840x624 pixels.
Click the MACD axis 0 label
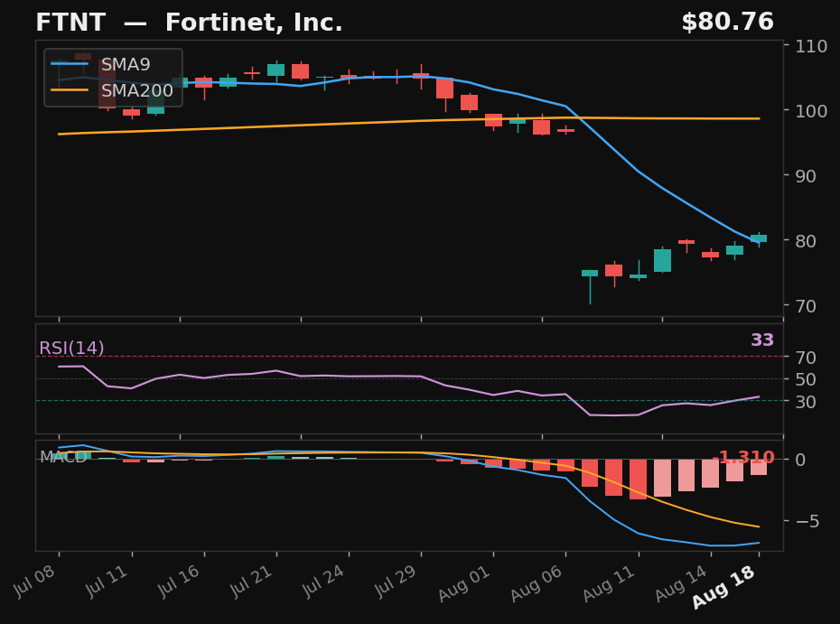pyautogui.click(x=800, y=460)
